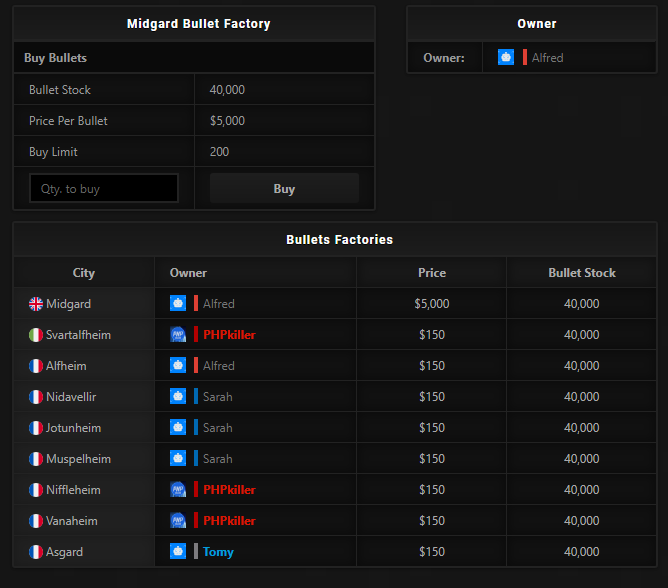The height and width of the screenshot is (588, 668).
Task: Click the Italian flag icon beside Svartalfheim
Action: point(36,335)
